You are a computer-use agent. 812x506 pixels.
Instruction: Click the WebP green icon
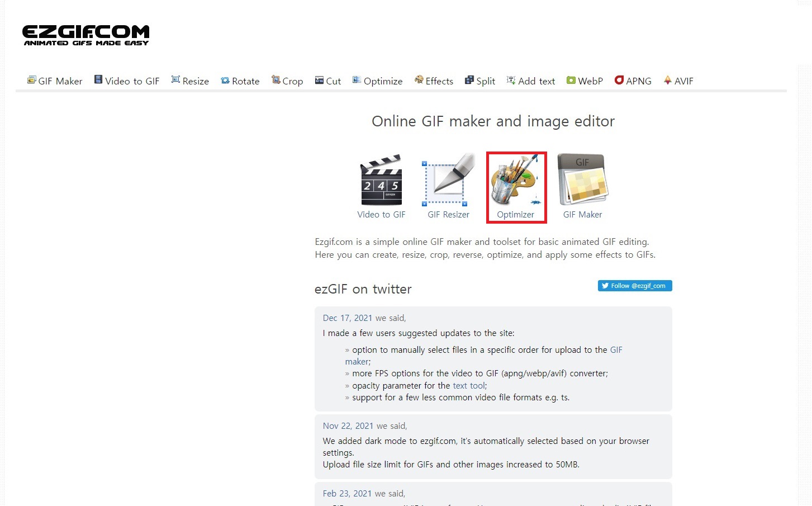pyautogui.click(x=571, y=80)
